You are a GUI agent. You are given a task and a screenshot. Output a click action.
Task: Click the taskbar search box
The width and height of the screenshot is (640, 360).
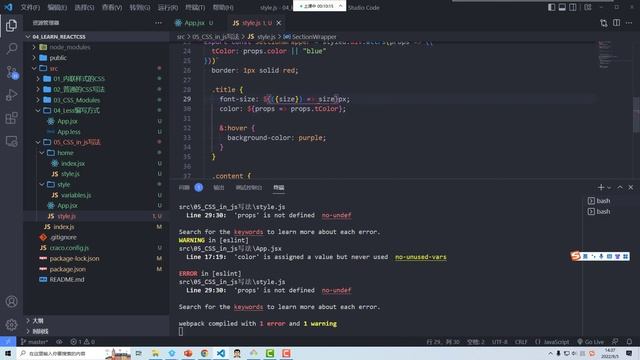(61, 353)
